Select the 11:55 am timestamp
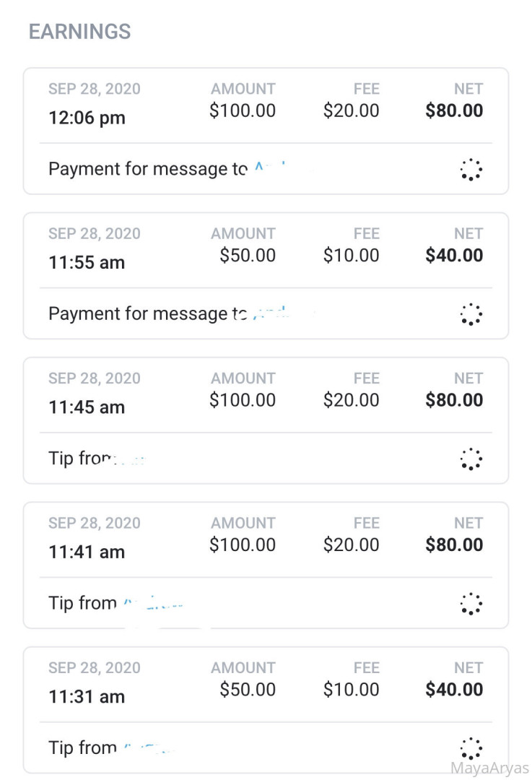 pyautogui.click(x=87, y=263)
